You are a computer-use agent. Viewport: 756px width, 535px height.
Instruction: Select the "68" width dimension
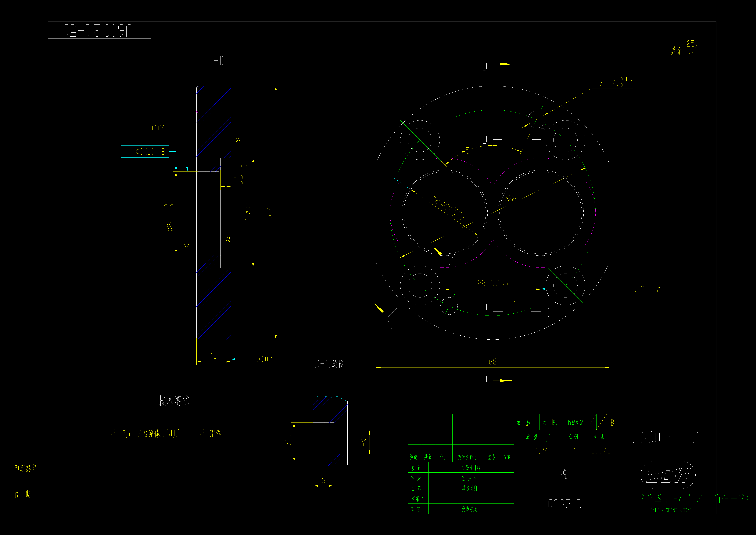[493, 362]
